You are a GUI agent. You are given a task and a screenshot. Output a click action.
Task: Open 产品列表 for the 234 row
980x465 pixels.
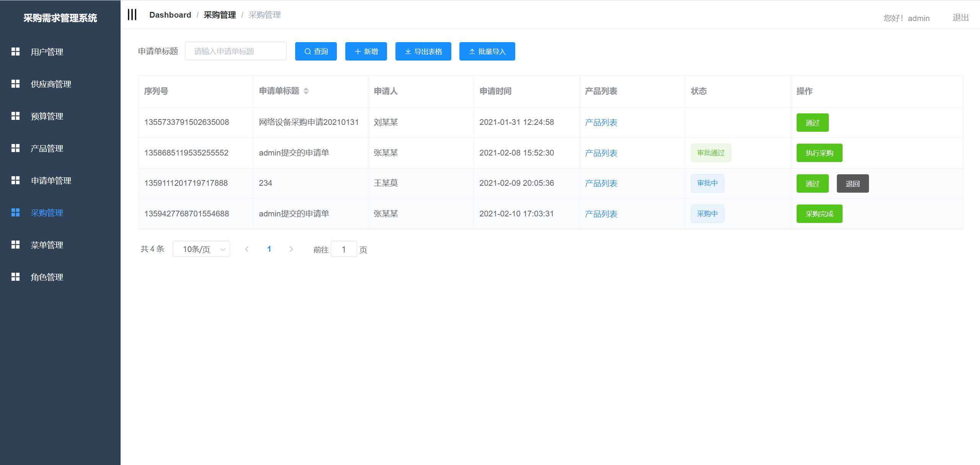point(601,183)
